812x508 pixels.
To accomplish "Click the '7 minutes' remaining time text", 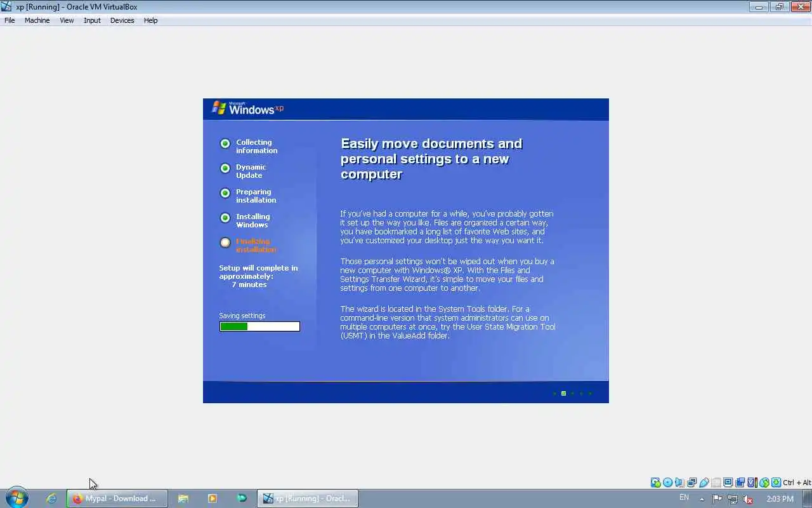I will 249,284.
